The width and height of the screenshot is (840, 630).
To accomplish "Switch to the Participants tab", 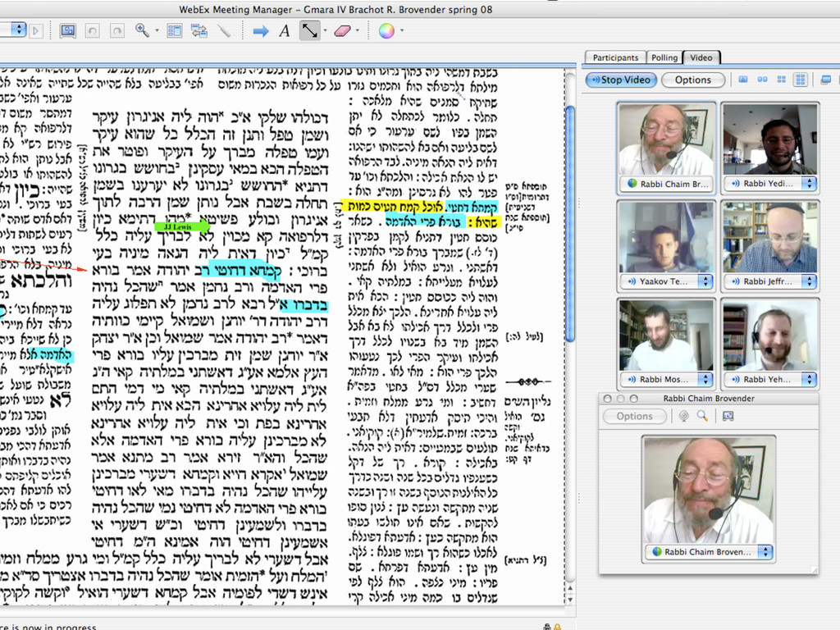I will [x=615, y=57].
